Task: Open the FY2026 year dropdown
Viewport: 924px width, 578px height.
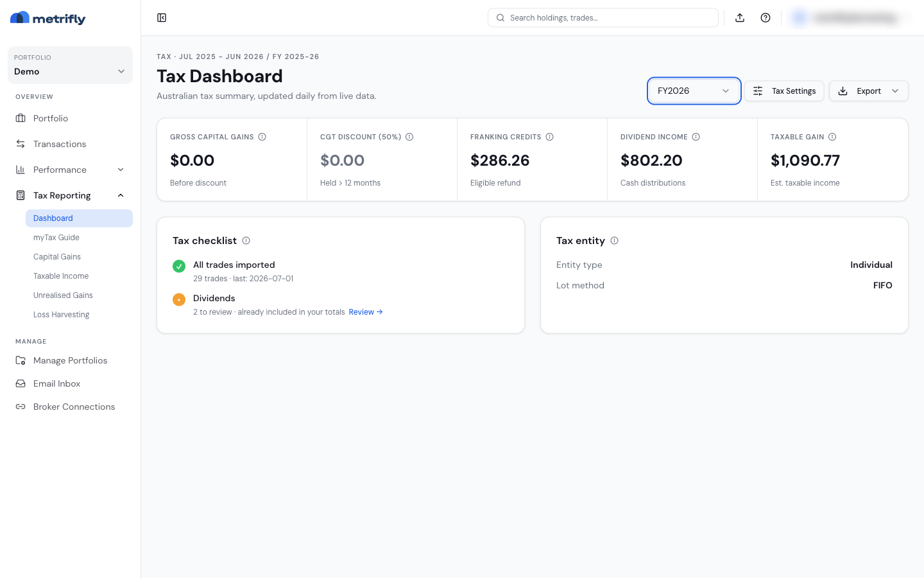Action: (x=694, y=91)
